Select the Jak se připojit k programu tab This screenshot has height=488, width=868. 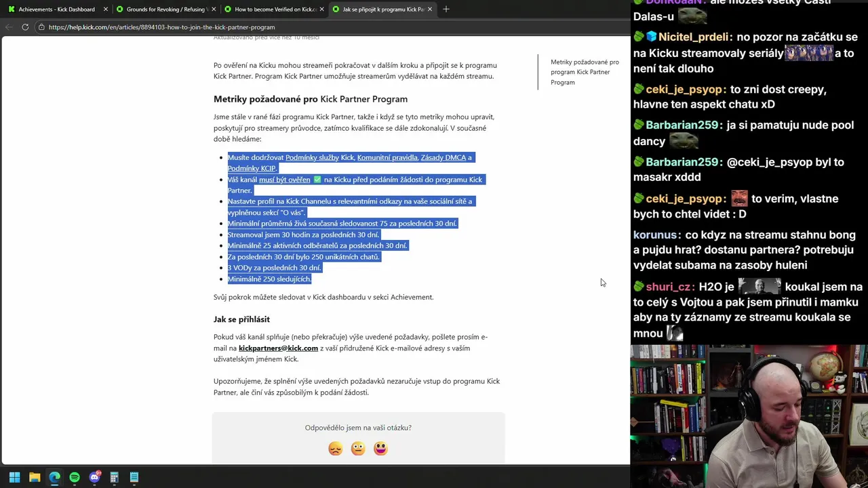pos(382,9)
